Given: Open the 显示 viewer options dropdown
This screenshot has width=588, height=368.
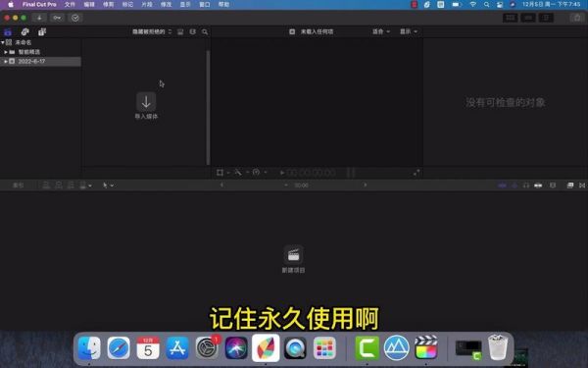Looking at the screenshot, I should [x=409, y=31].
